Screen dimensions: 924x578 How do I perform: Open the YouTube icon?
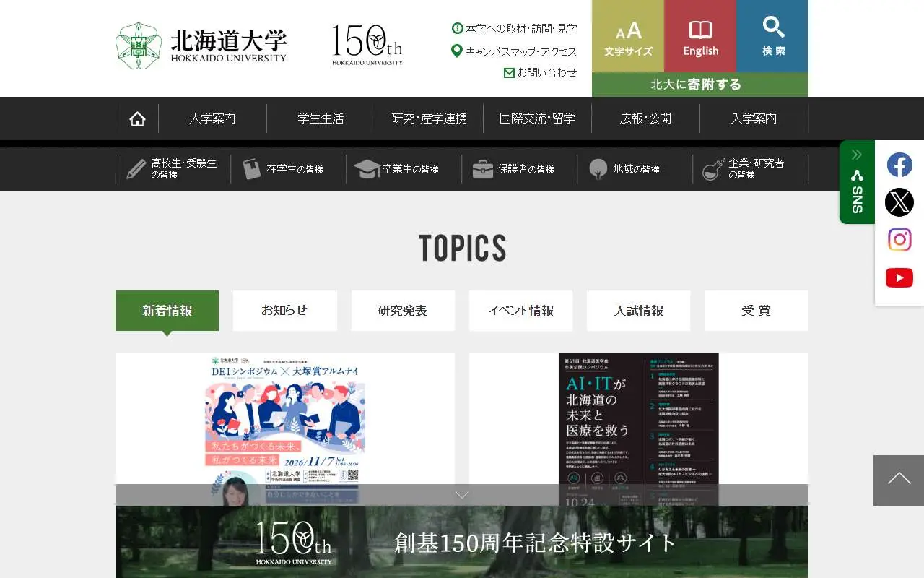[899, 277]
